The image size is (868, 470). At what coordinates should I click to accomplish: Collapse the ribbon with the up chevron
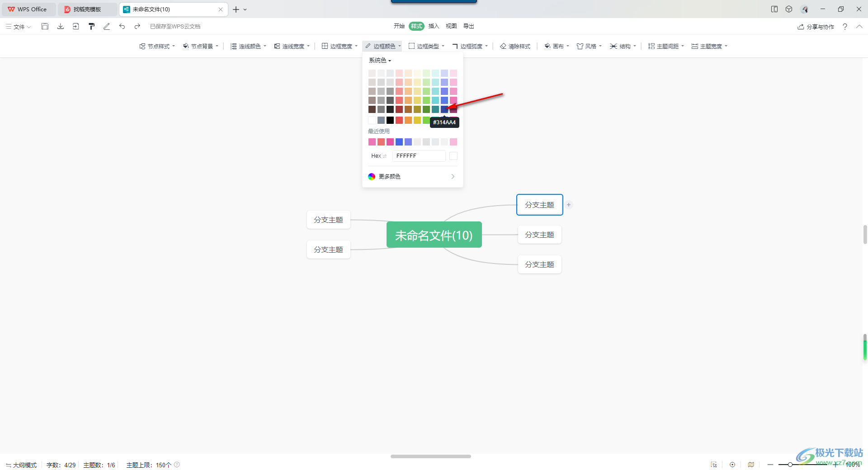[859, 27]
